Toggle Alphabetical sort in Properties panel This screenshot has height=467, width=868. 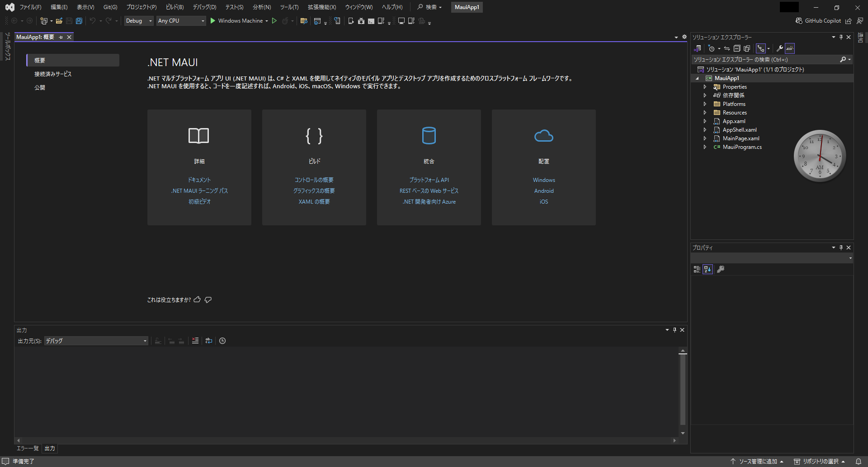(708, 269)
